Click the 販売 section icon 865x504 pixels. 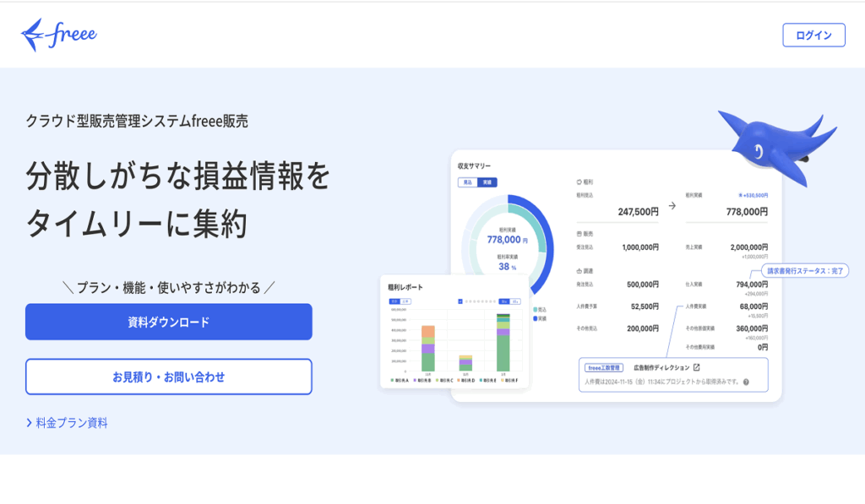click(579, 233)
